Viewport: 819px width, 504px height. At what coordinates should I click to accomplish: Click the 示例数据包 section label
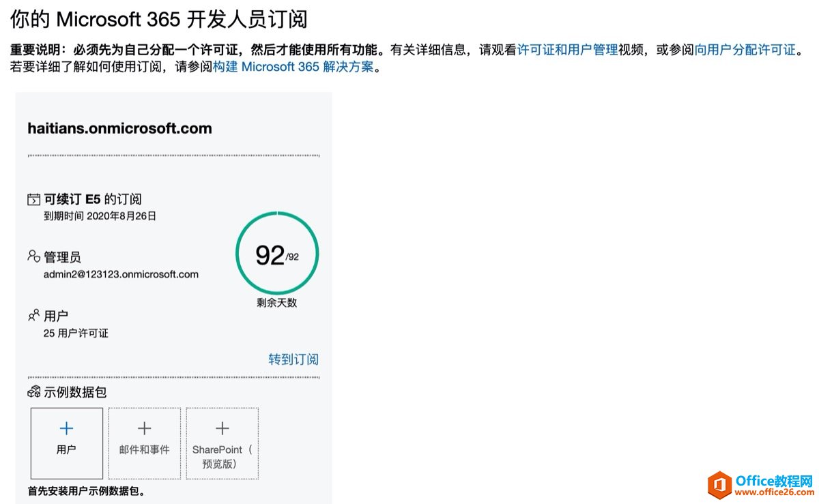coord(75,392)
